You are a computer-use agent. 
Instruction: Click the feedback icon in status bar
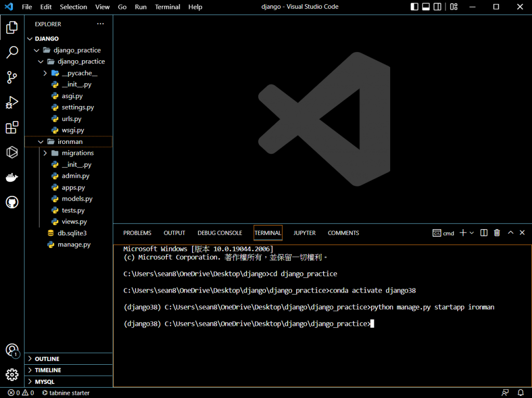[505, 393]
